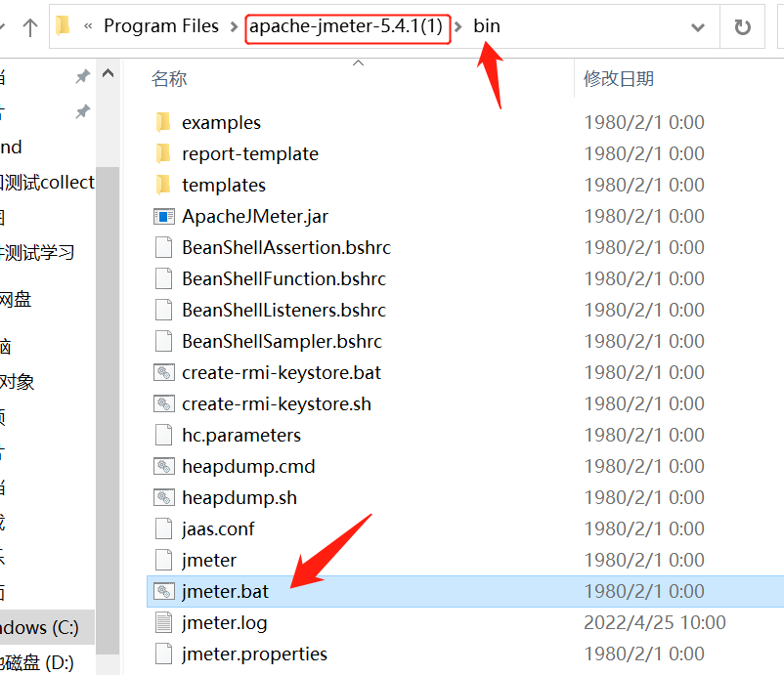Click the bin breadcrumb segment
The width and height of the screenshot is (784, 675).
[487, 26]
